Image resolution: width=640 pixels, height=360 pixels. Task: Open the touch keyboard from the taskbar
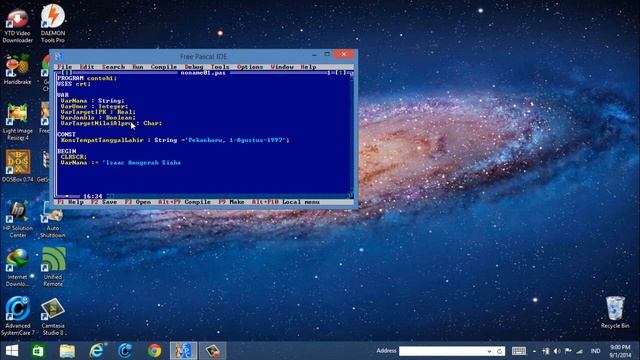coord(519,351)
